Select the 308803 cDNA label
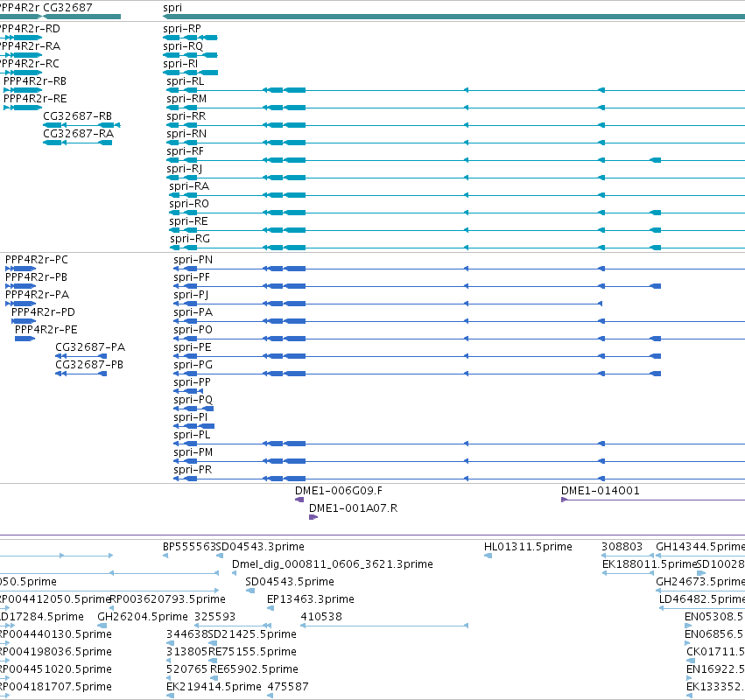The image size is (745, 700). point(622,547)
